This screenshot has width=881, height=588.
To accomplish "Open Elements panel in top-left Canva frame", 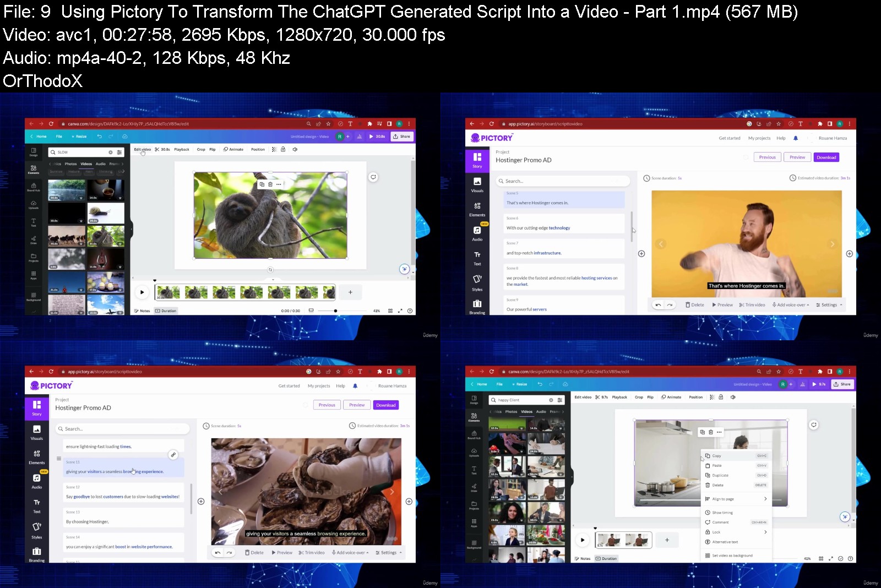I will [x=34, y=169].
